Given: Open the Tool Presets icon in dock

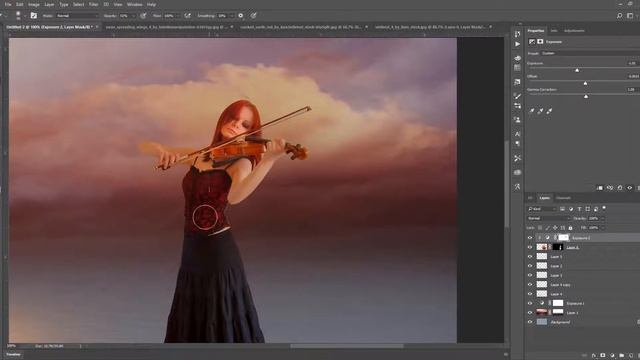Looking at the screenshot, I should [518, 158].
